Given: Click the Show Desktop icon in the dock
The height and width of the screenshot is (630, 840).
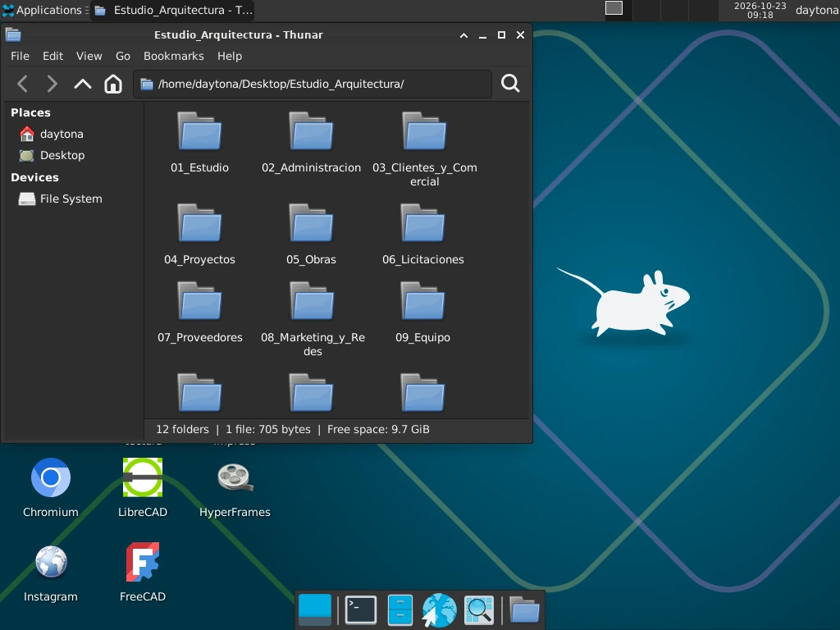Looking at the screenshot, I should coord(314,610).
